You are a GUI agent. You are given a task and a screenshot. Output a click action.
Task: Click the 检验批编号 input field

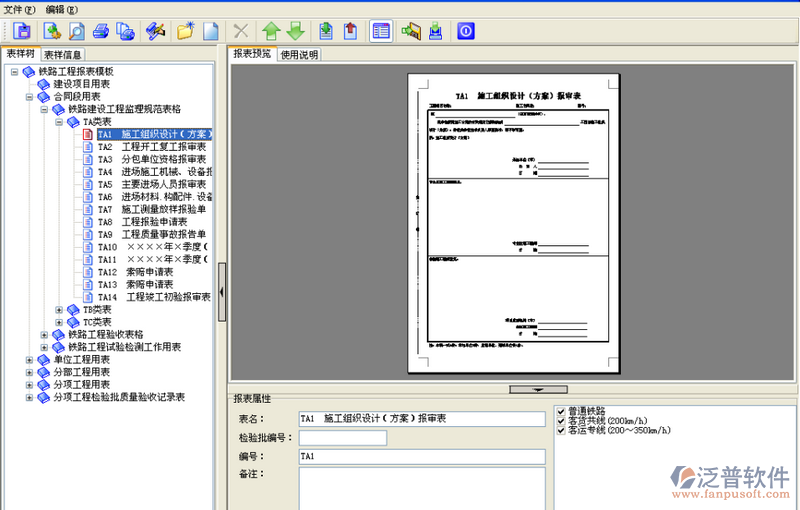342,438
